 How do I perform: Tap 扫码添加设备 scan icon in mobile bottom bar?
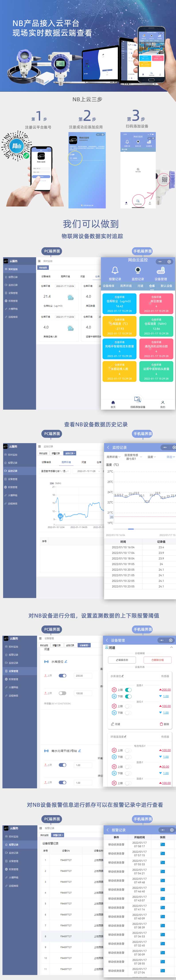[138, 399]
